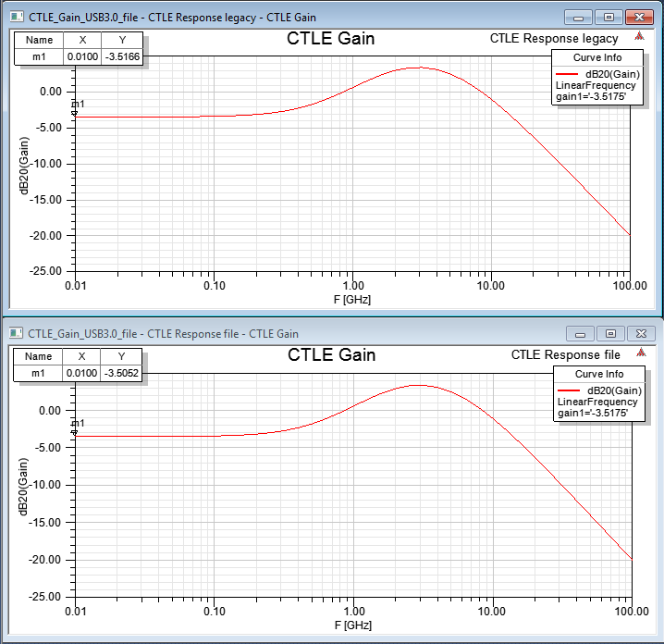Click the CTLE Response file report label
664x644 pixels.
point(565,355)
